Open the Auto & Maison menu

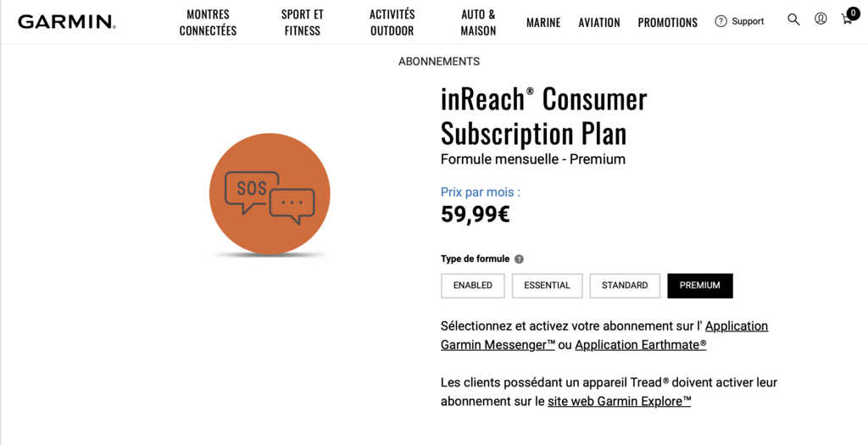478,23
